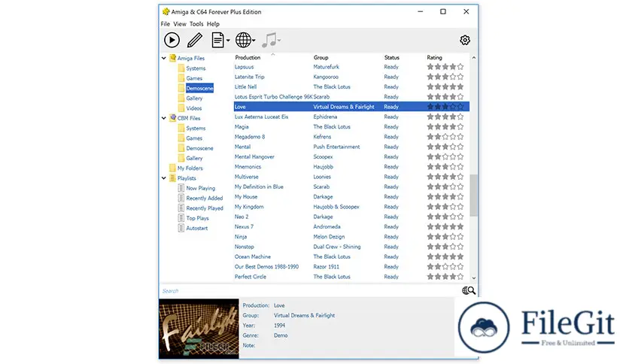Select the Perfect Circle production
Image resolution: width=629 pixels, height=364 pixels.
click(x=351, y=277)
